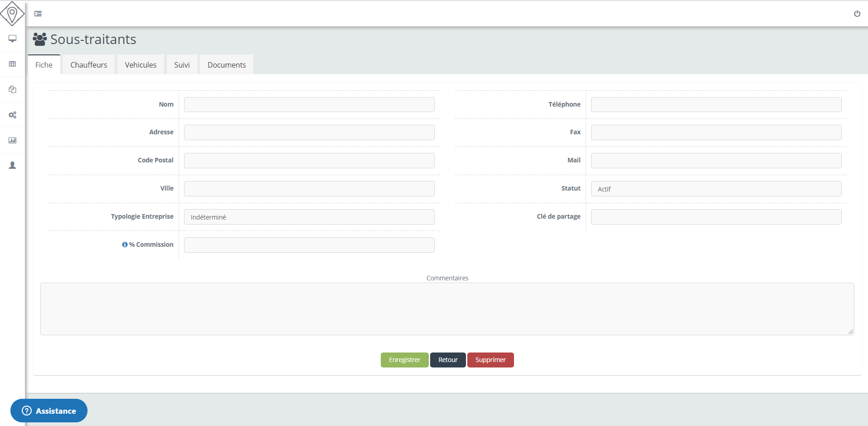Open the bar chart statistics sidebar icon

[13, 140]
